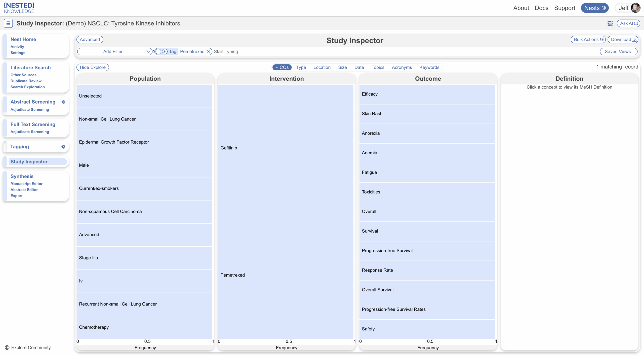Viewport: 644px width, 356px height.
Task: Open Search Exploration sidebar link
Action: click(x=28, y=87)
